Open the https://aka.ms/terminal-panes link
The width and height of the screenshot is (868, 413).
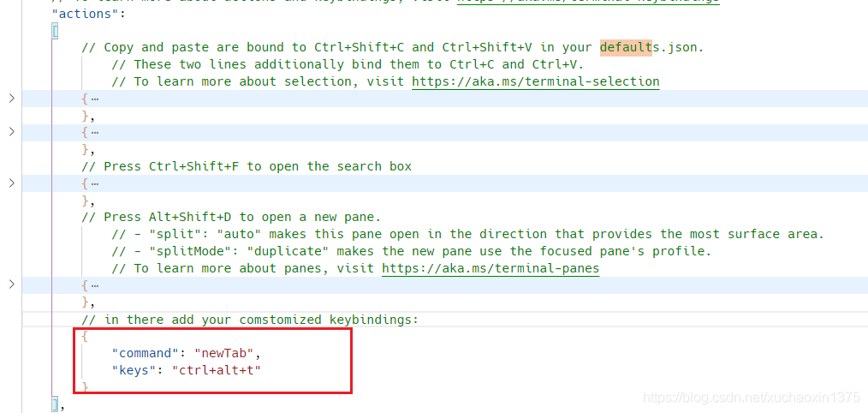click(490, 269)
